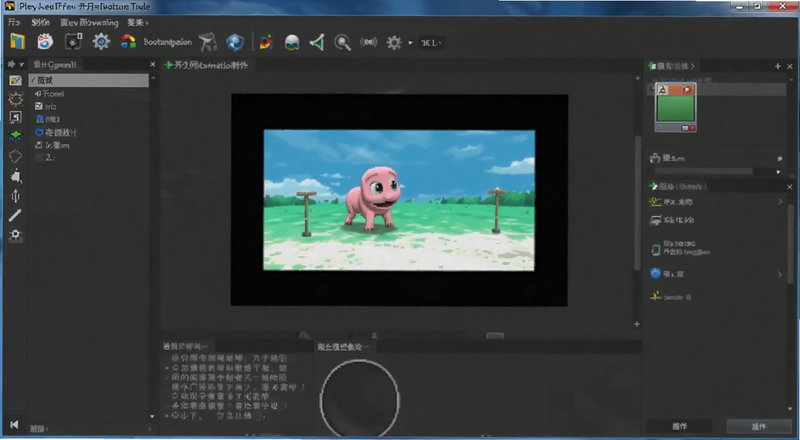Select the green stacked layers sidebar tool
The width and height of the screenshot is (800, 440).
[15, 136]
